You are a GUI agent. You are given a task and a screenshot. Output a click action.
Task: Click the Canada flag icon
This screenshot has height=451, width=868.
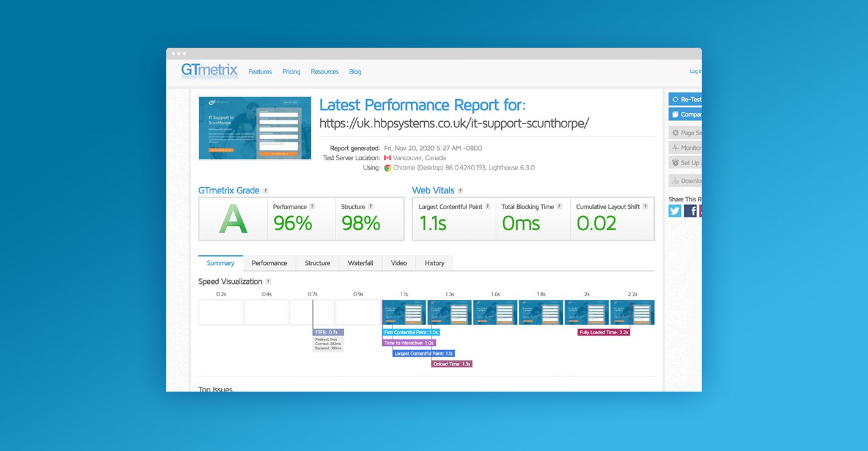click(x=387, y=158)
